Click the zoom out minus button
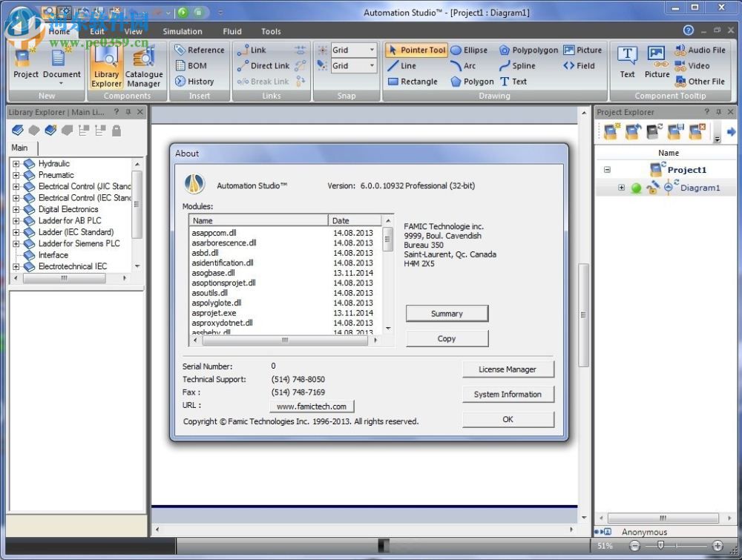742x560 pixels. 634,546
